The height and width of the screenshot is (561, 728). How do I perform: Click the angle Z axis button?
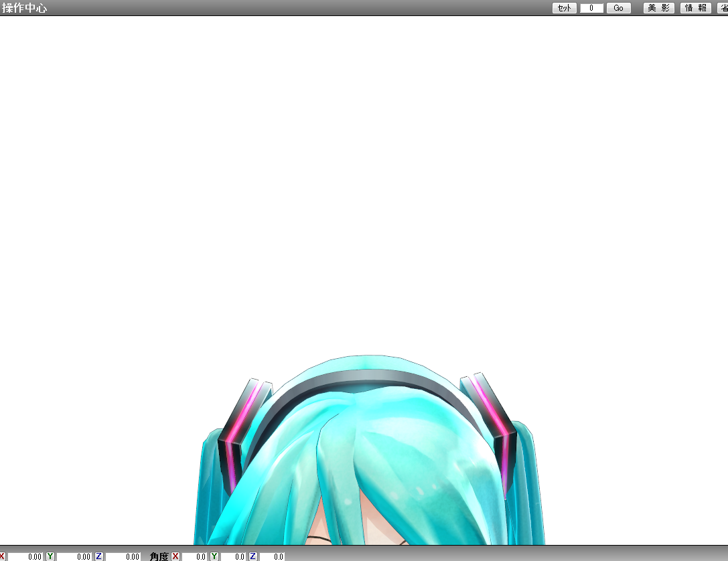point(252,556)
